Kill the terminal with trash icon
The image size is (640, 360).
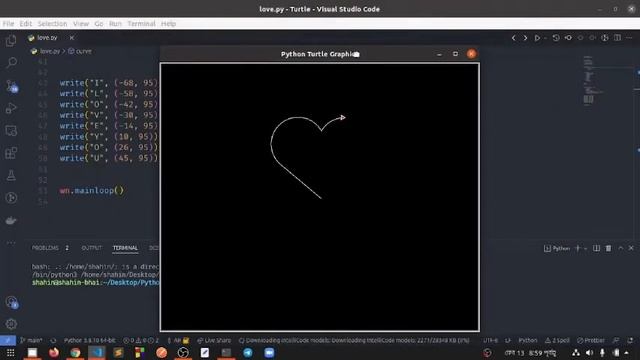click(x=608, y=248)
